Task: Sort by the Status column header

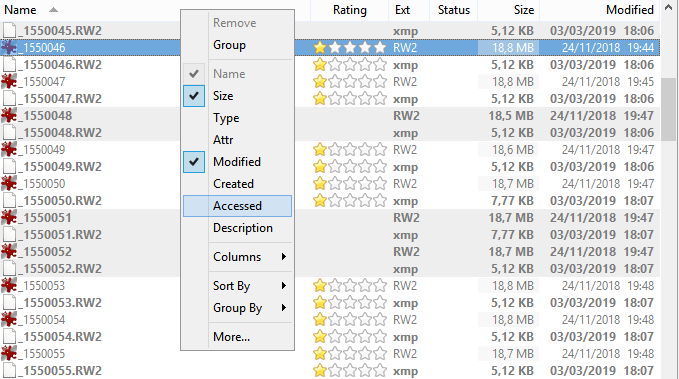Action: point(454,10)
